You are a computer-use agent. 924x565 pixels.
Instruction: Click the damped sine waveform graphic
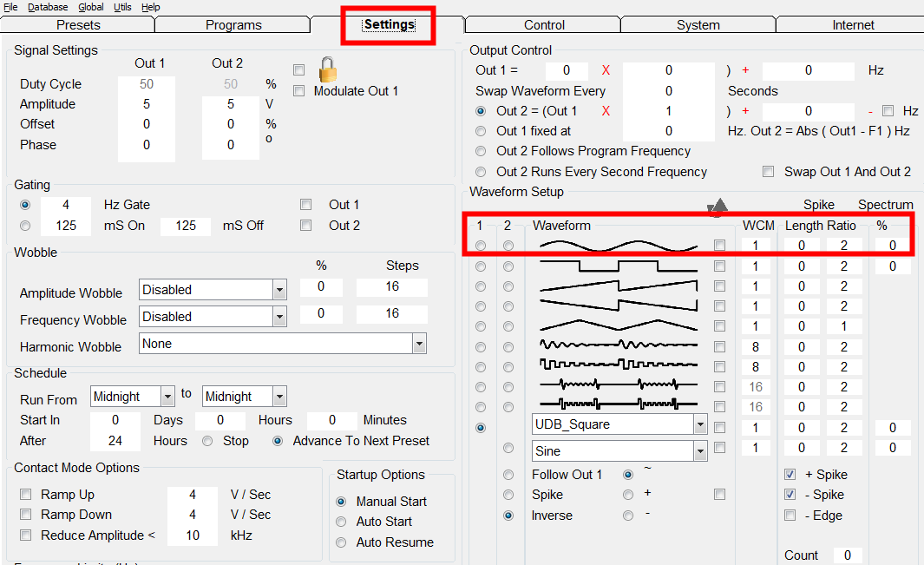pyautogui.click(x=618, y=346)
